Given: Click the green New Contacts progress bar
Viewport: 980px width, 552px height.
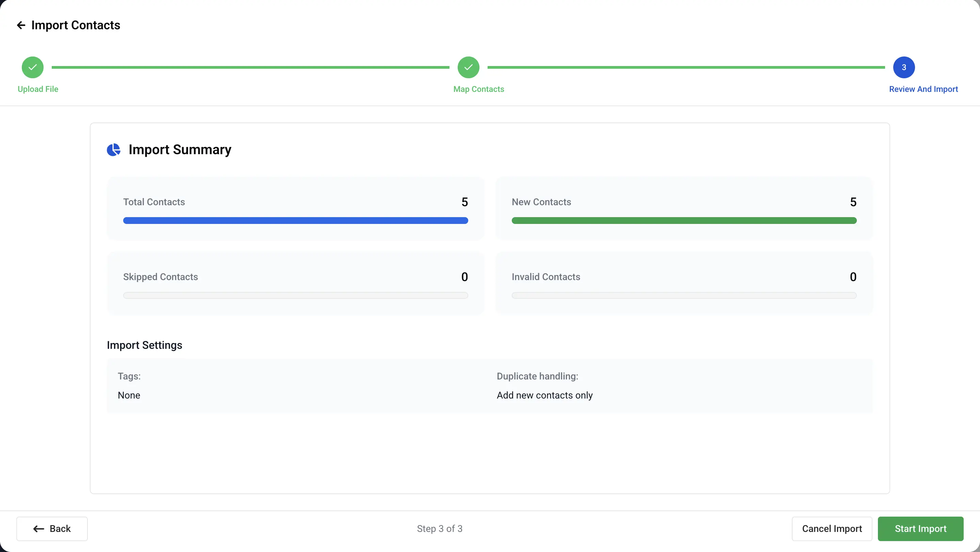Looking at the screenshot, I should pos(684,221).
